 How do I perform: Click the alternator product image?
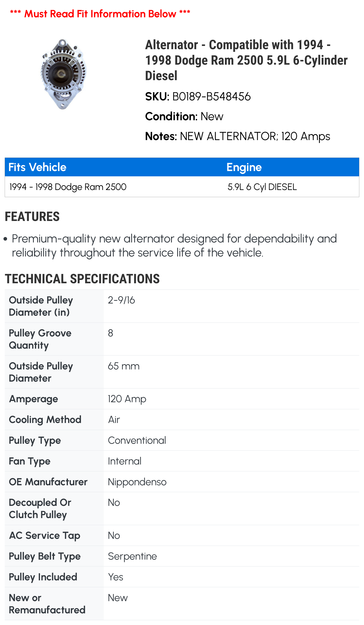pyautogui.click(x=63, y=74)
